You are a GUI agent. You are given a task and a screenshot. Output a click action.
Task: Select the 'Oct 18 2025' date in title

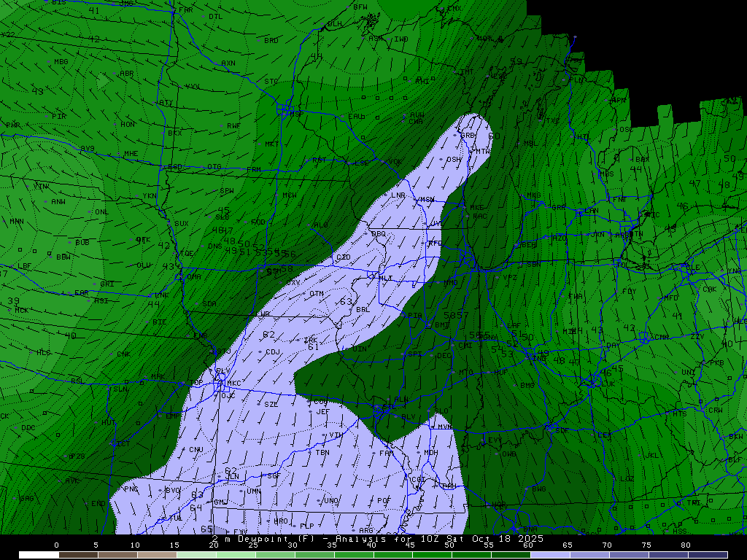[508, 539]
